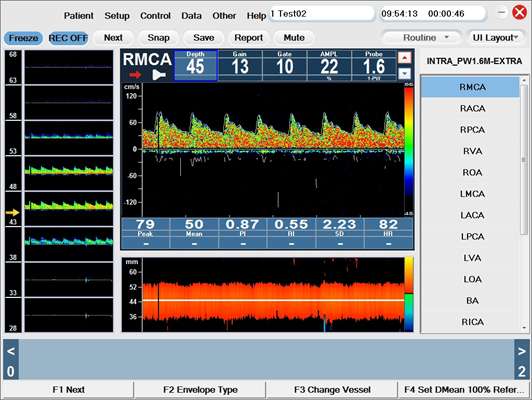Select the depth 48 multi-gate spectrum thumbnail
Screen dimensions: 532x400
point(69,173)
